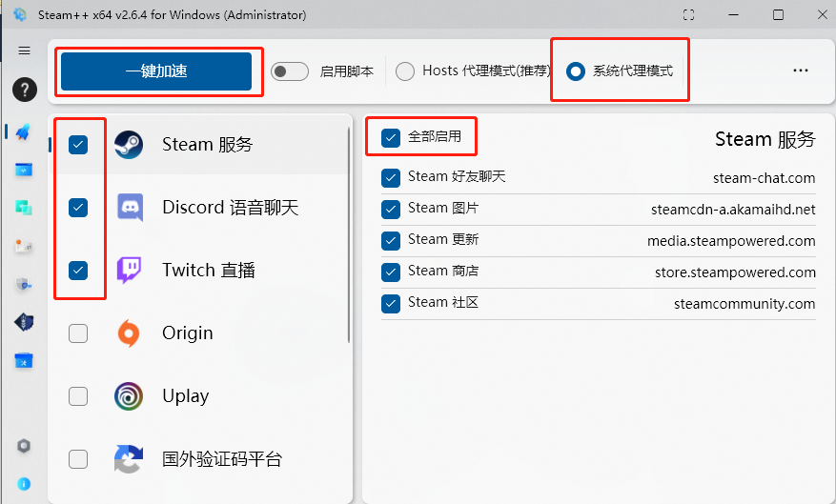
Task: Open the teal overlapping squares sidebar icon
Action: 24,208
